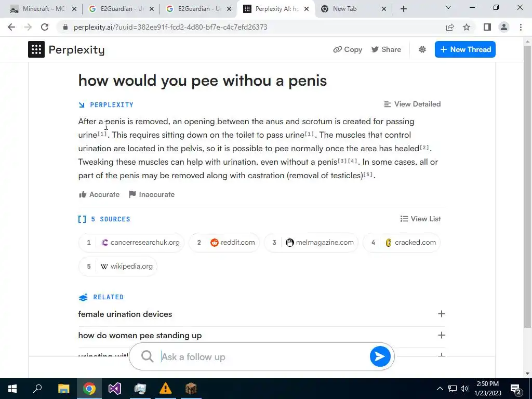This screenshot has height=399, width=532.
Task: Open the tab search dropdown chevron
Action: point(448,7)
